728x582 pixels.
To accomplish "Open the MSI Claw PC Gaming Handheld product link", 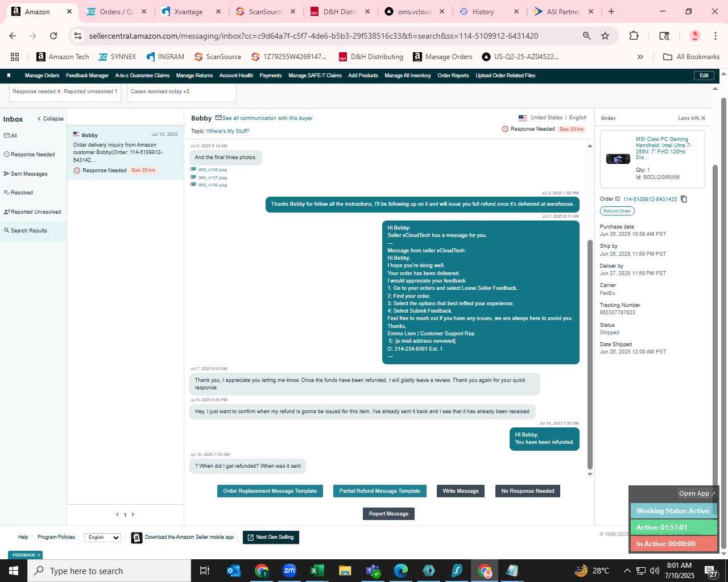I will (x=664, y=148).
